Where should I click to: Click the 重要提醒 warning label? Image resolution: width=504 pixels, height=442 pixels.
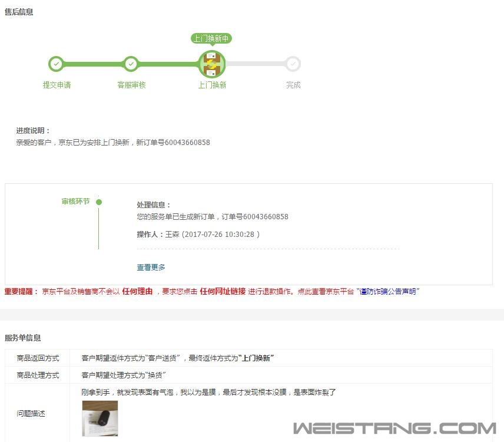point(21,292)
